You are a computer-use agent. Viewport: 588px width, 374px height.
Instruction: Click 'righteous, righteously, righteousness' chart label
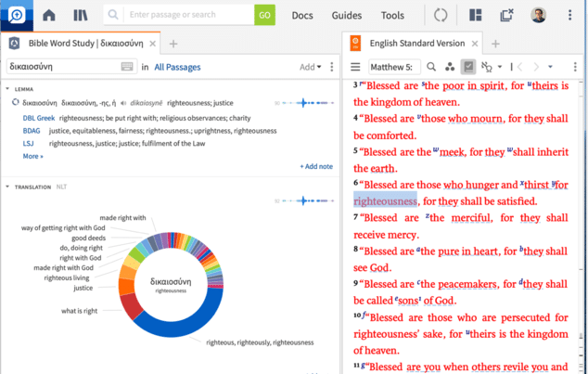coord(260,342)
